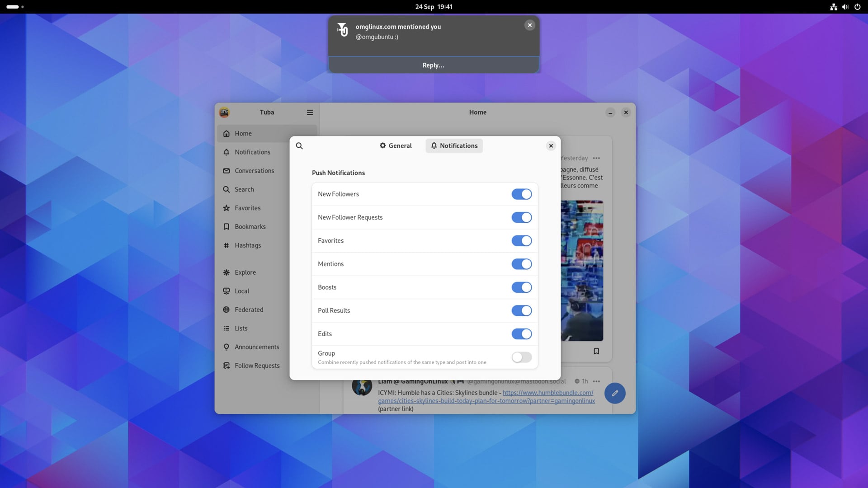This screenshot has width=868, height=488.
Task: Open the clock and calendar menu
Action: (x=434, y=6)
